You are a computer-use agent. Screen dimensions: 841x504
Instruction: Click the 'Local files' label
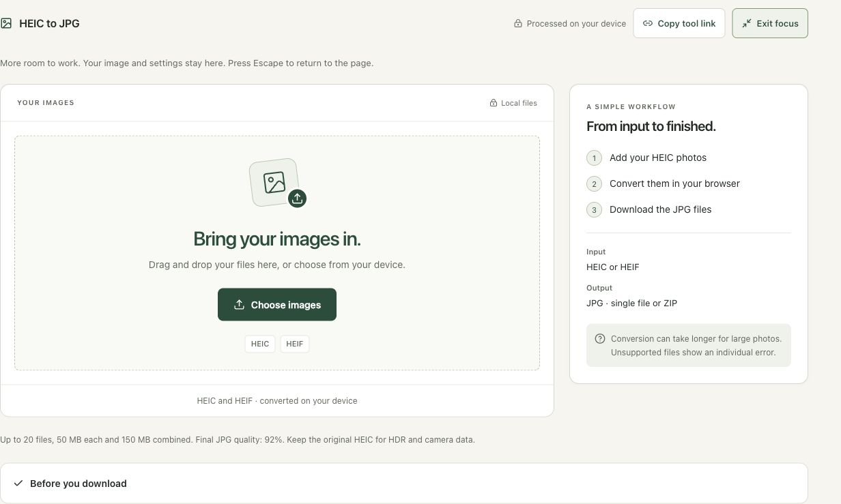pos(519,103)
